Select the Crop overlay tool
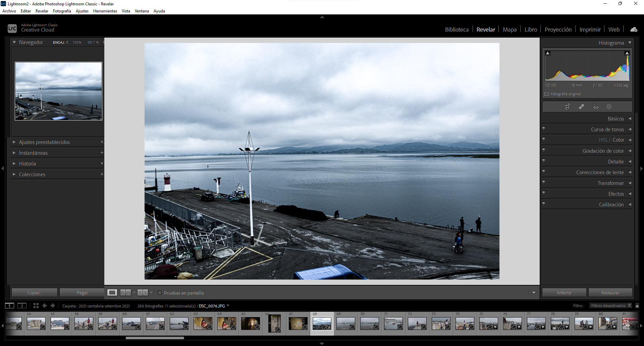Image resolution: width=644 pixels, height=346 pixels. pyautogui.click(x=567, y=107)
